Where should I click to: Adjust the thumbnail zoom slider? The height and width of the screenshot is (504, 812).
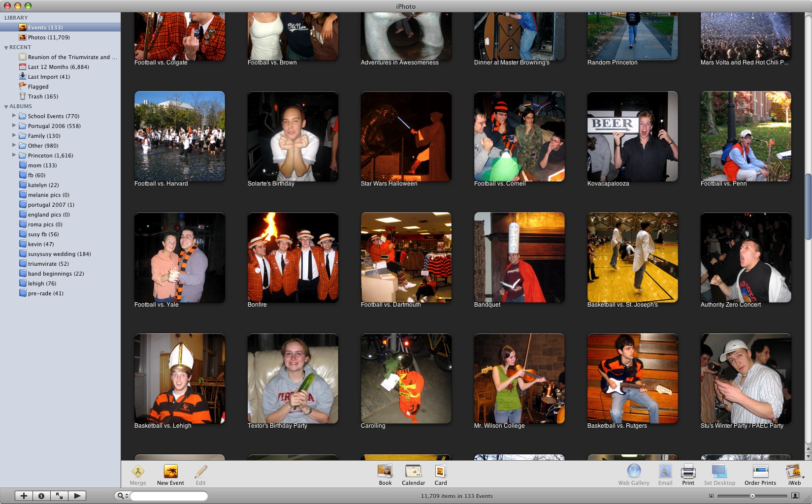[752, 496]
